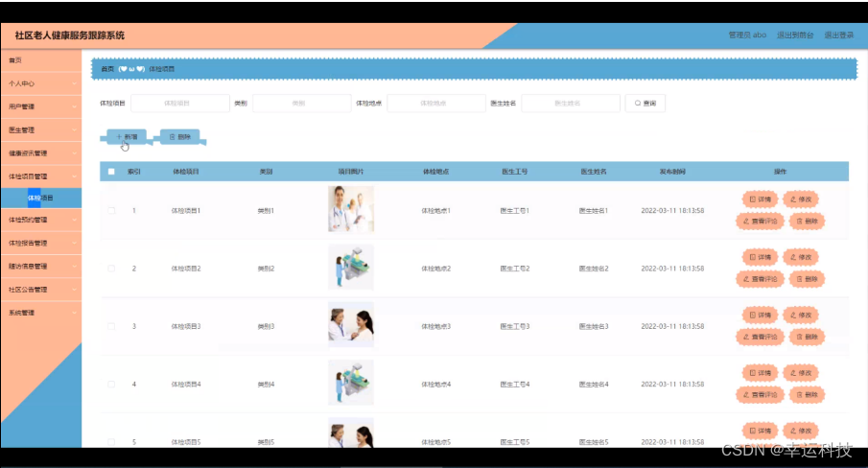Screen dimensions: 868x468
Task: Open the project image thumbnail for 体检项目3
Action: [x=351, y=325]
